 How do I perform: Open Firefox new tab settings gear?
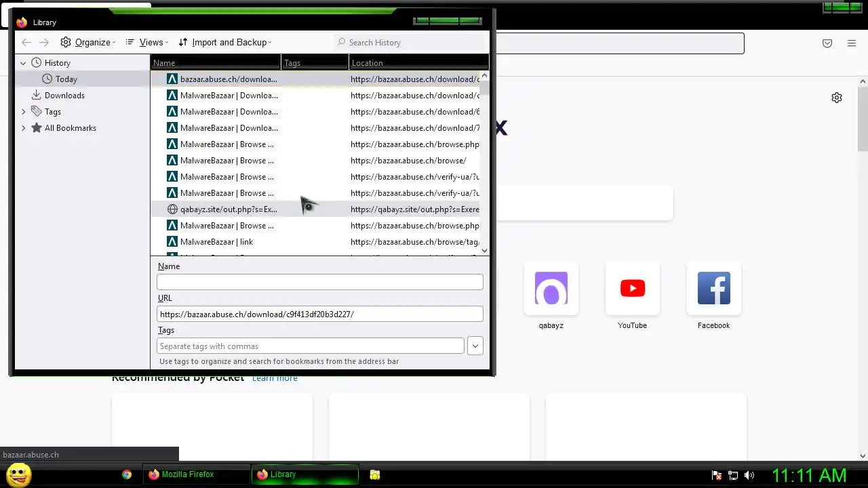[x=837, y=98]
